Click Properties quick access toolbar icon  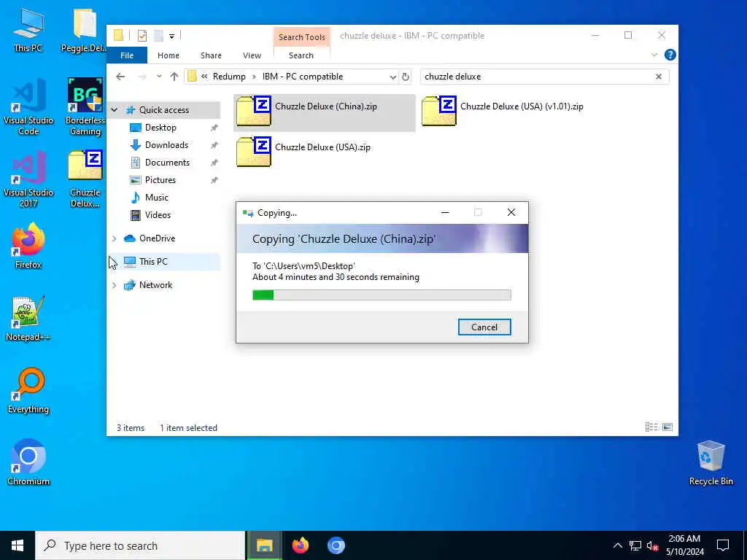tap(142, 35)
